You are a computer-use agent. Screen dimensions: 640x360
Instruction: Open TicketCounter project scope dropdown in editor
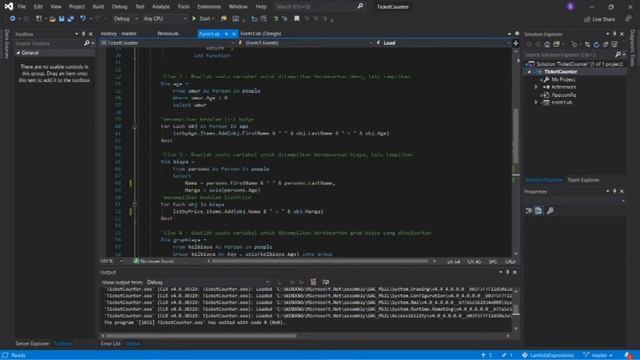167,43
